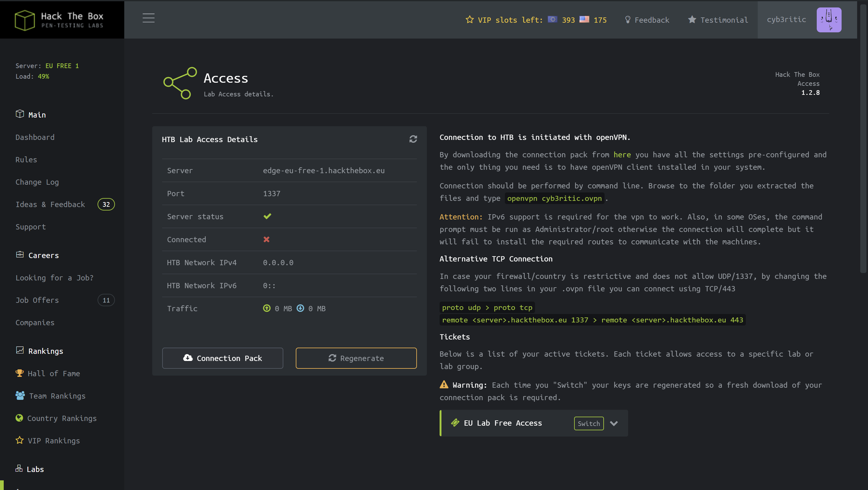Click the VIP Rankings star icon
Image resolution: width=868 pixels, height=490 pixels.
20,440
